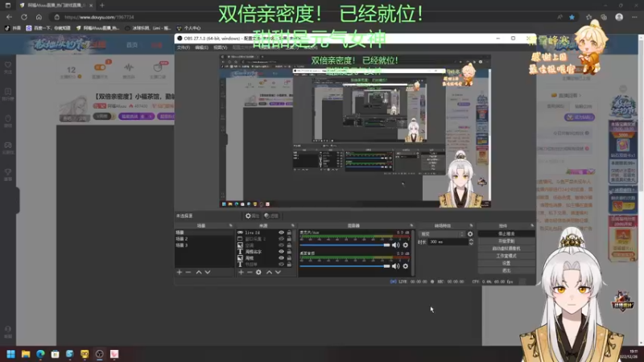Image resolution: width=644 pixels, height=362 pixels.
Task: Remove selected source with the minus icon
Action: coord(250,272)
